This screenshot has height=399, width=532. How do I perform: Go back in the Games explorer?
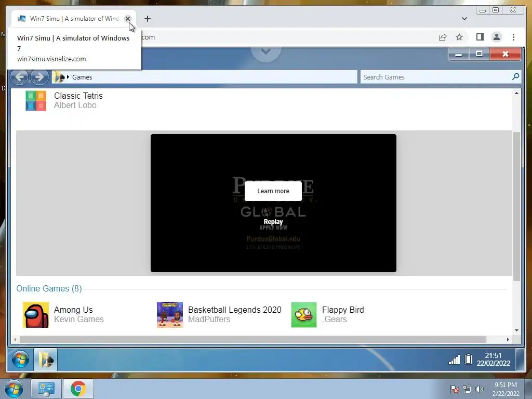(19, 77)
